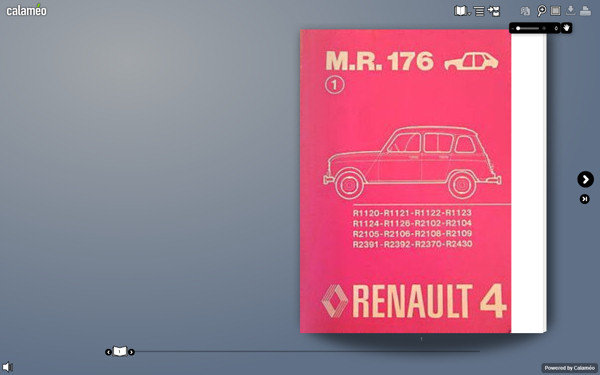
Task: Click the print publication icon
Action: coord(585,11)
